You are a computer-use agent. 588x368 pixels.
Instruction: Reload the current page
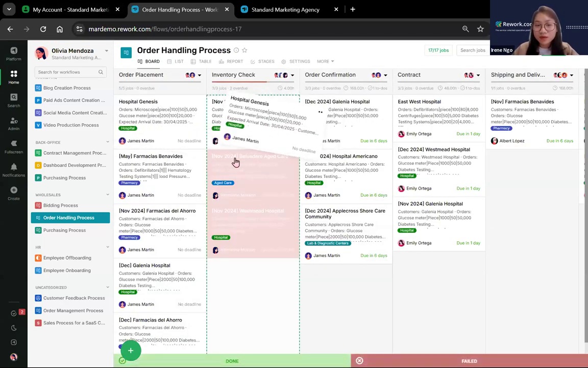43,29
